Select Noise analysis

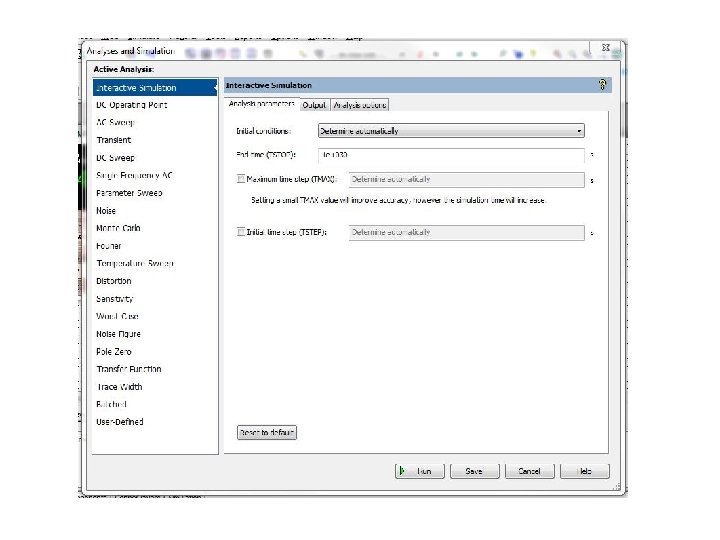pos(155,211)
